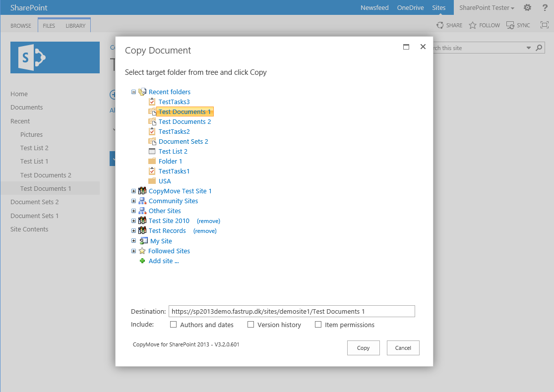This screenshot has height=392, width=554.
Task: Open Sites from the top bar
Action: pyautogui.click(x=439, y=7)
